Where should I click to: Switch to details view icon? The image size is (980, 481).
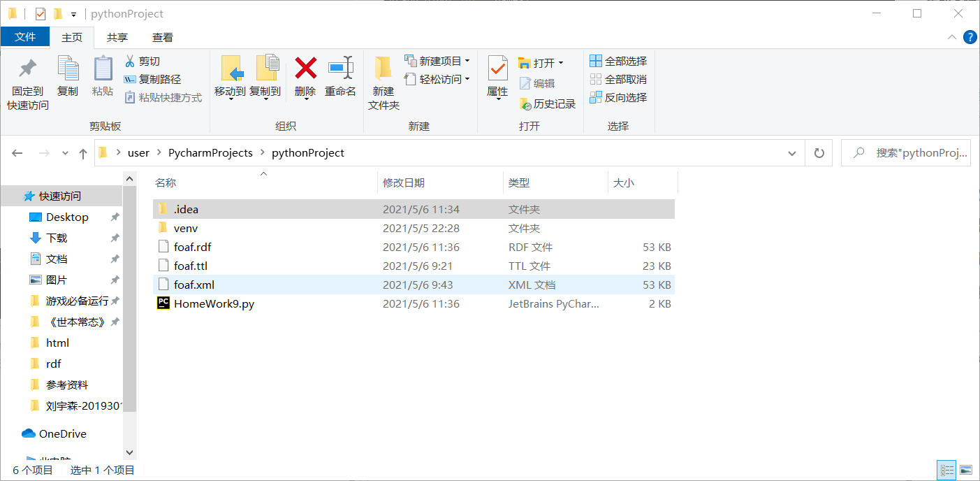click(x=947, y=471)
